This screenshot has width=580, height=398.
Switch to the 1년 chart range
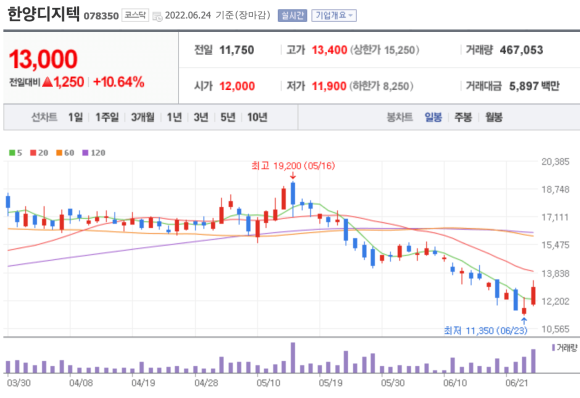[x=174, y=117]
